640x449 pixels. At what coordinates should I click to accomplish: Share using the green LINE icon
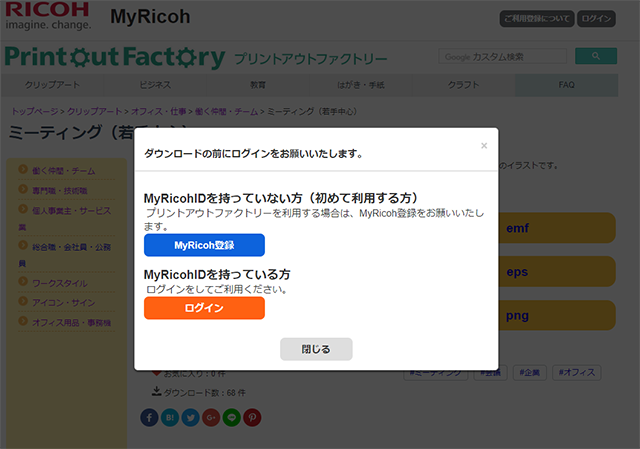tap(232, 418)
